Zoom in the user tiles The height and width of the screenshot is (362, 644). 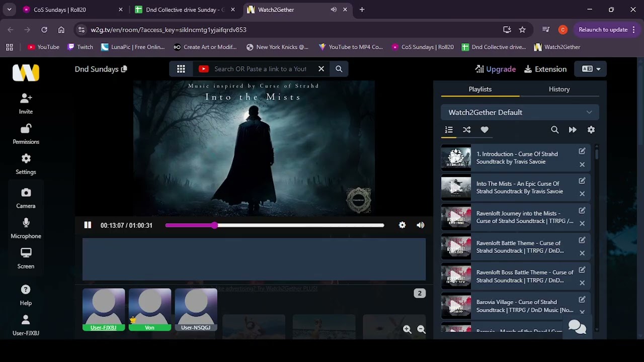click(407, 329)
